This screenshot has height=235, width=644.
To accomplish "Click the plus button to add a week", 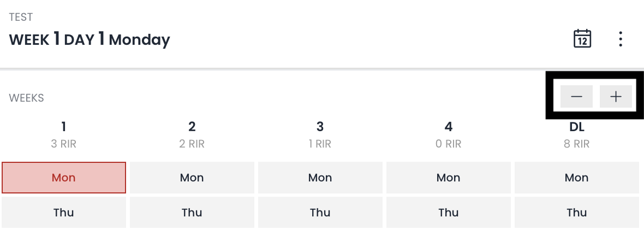I will coord(616,97).
